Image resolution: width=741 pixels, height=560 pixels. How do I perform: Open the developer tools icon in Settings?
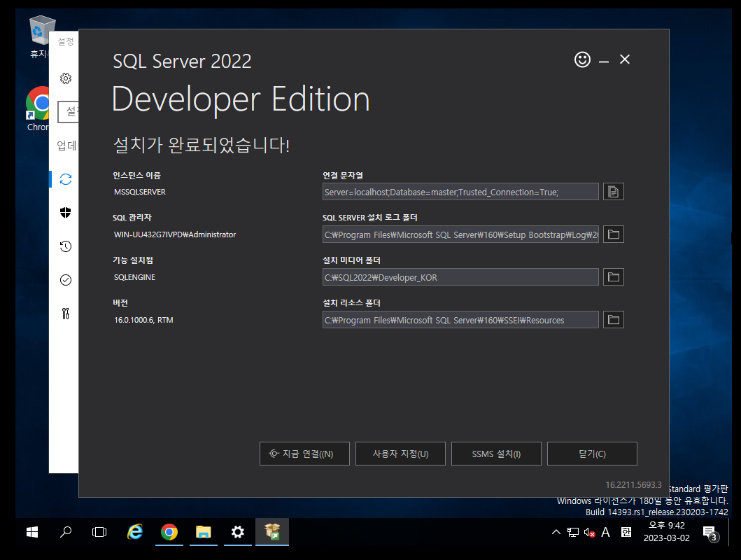coord(66,314)
